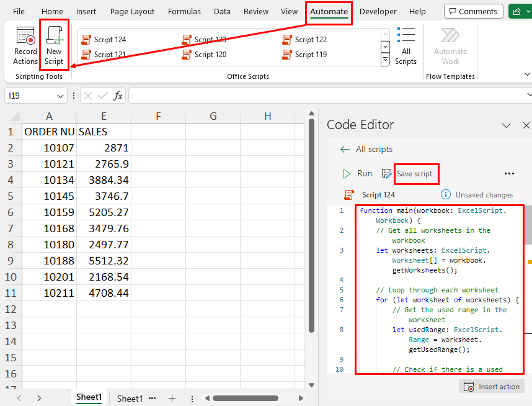Click the code line with getUsedRange()
Viewport: 532px width, 406px height.
(439, 350)
